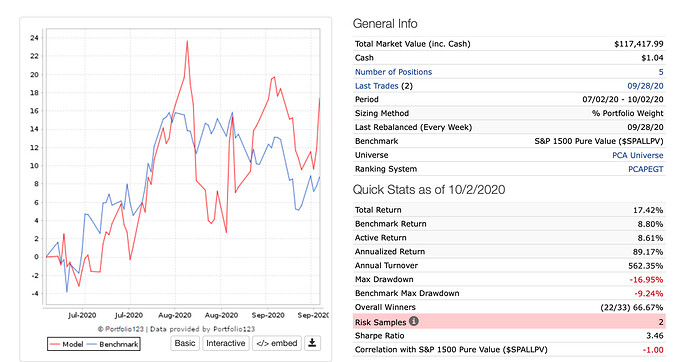Click the positions count value 5
690x362 pixels.
click(x=661, y=72)
